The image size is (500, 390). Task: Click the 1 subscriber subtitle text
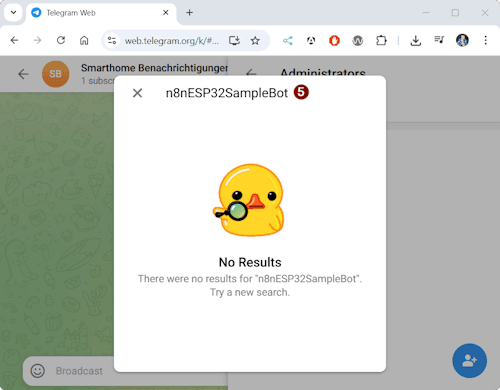(97, 81)
